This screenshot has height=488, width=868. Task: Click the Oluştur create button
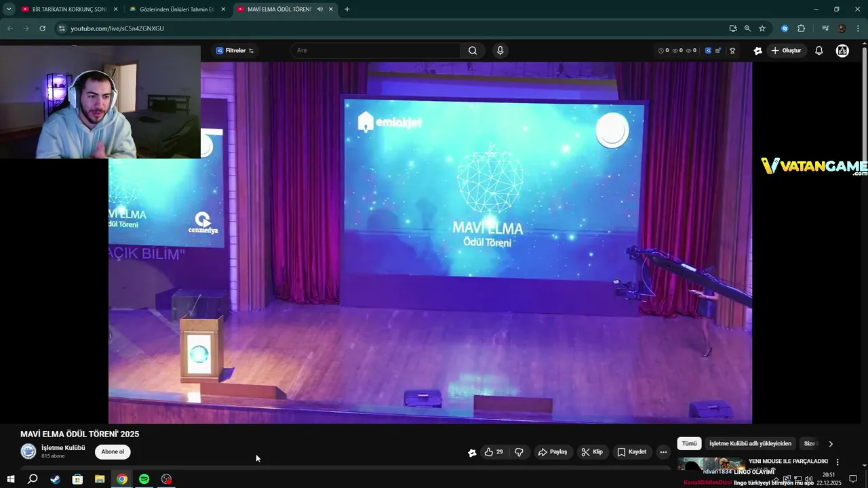pyautogui.click(x=786, y=51)
